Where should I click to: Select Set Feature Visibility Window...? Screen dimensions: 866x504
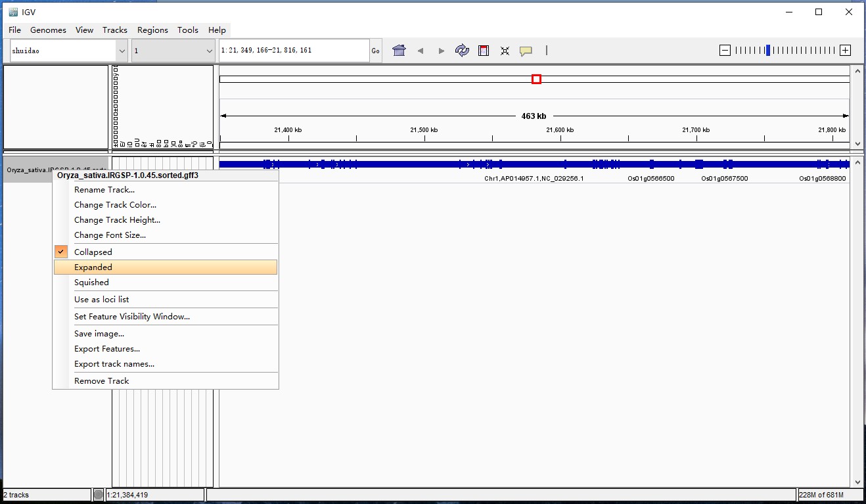166,317
